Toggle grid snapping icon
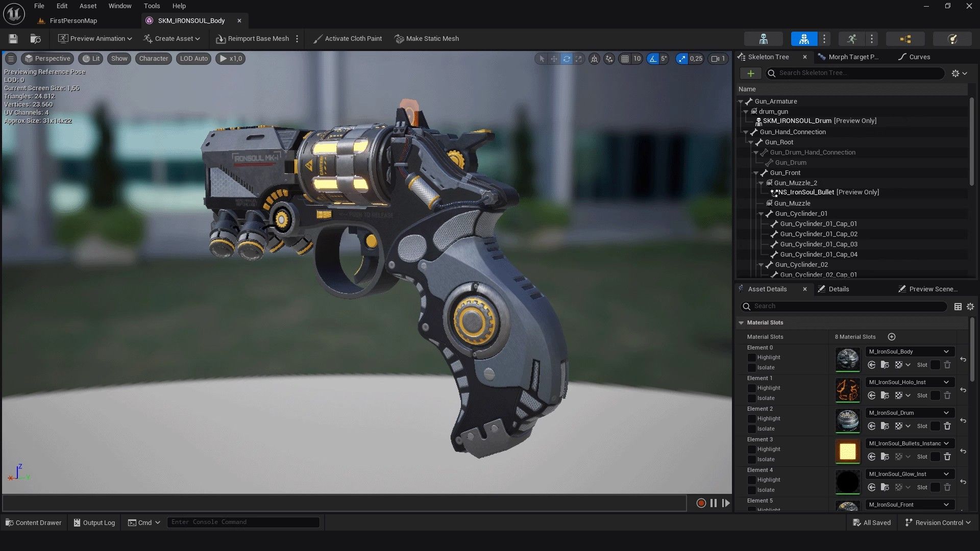This screenshot has height=551, width=980. click(x=625, y=59)
